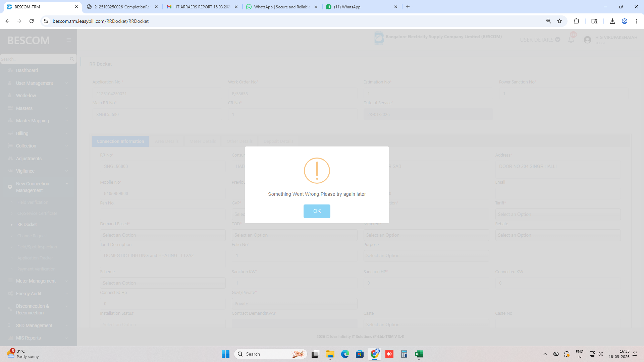The height and width of the screenshot is (362, 644).
Task: Open RR Docket in the sidebar
Action: [x=27, y=225]
